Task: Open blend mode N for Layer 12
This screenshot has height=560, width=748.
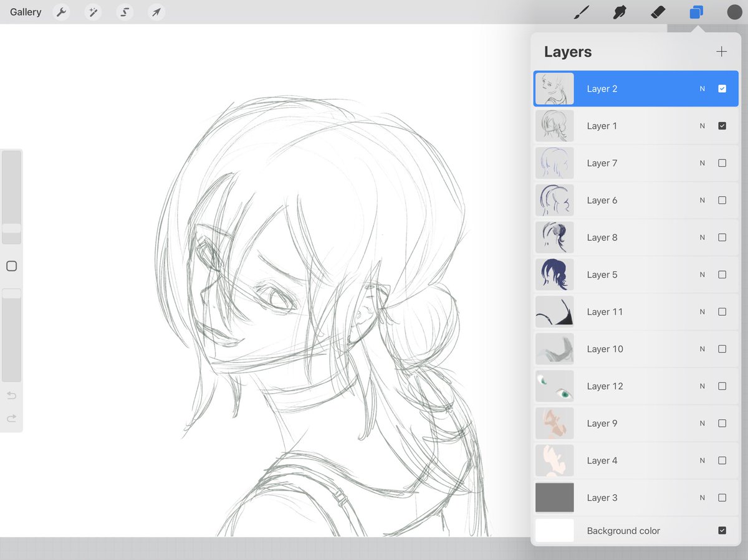Action: (702, 386)
